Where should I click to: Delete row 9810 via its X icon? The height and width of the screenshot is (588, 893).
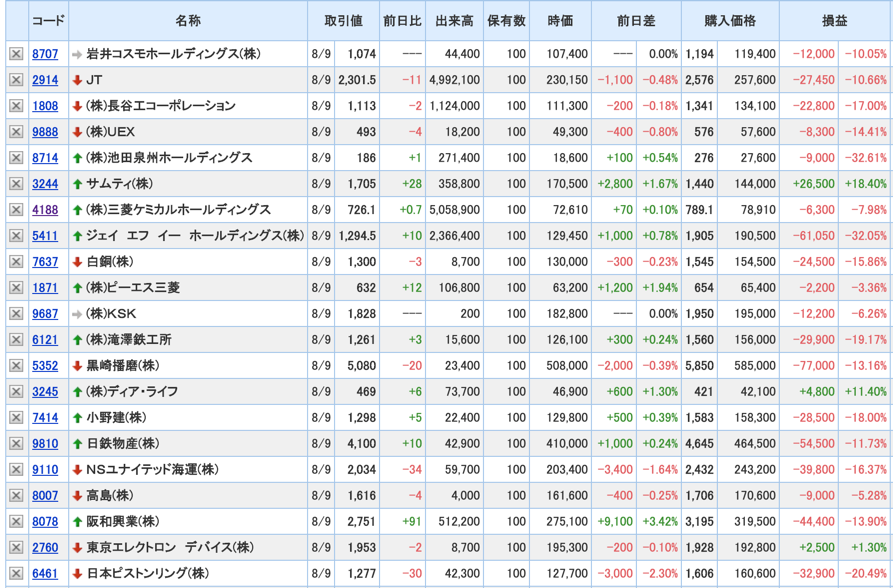point(16,443)
